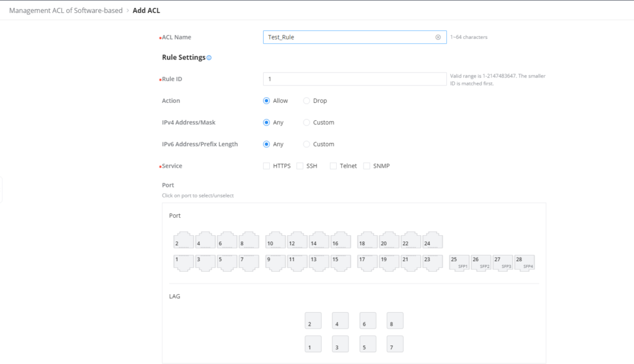Screen dimensions: 634x364
Task: Select port 17 icon in the Port panel
Action: (367, 263)
